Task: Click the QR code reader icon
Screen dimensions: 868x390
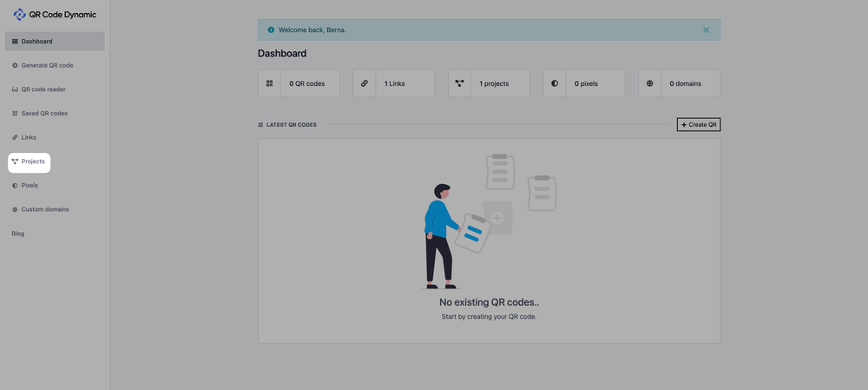Action: point(15,89)
